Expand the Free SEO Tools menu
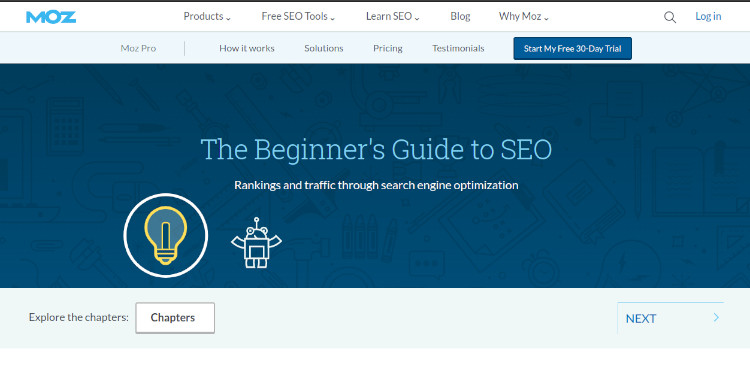The image size is (750, 379). pos(298,16)
